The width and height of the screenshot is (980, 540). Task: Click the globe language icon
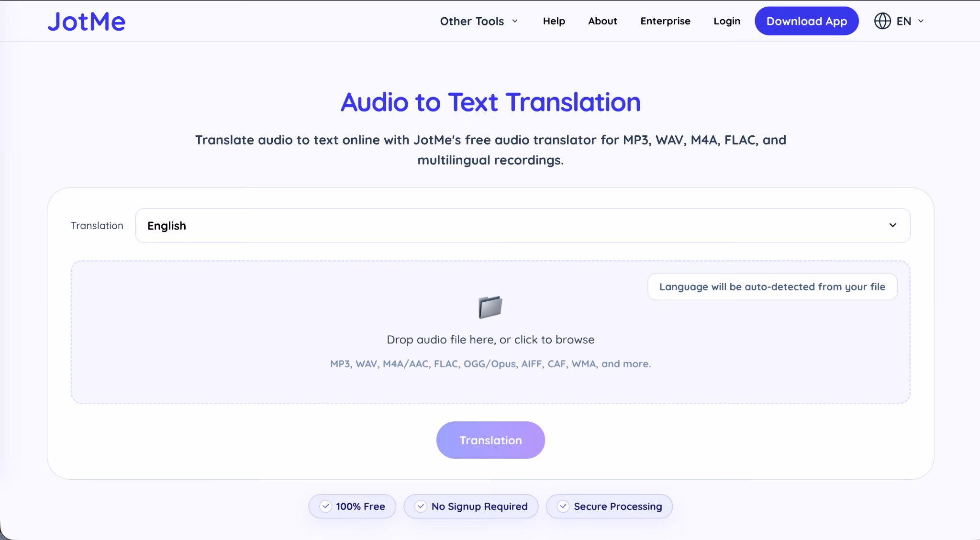[x=882, y=21]
